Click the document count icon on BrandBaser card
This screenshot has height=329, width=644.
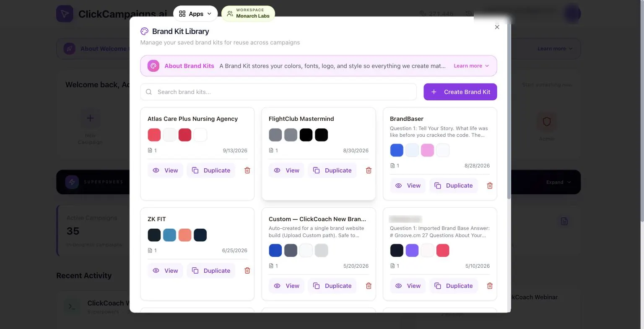click(392, 166)
